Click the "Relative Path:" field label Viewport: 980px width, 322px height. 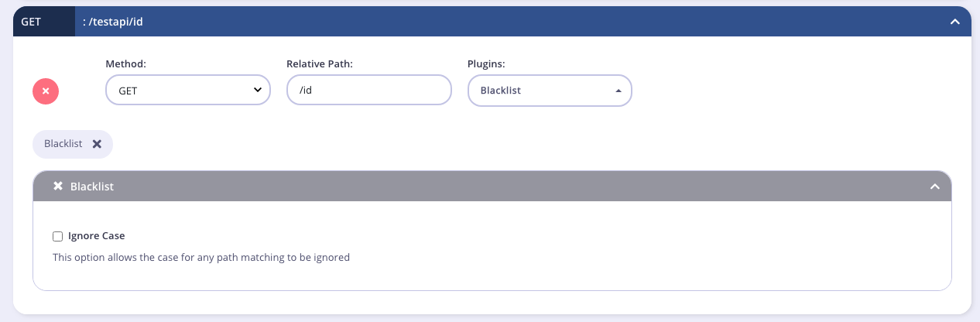320,63
